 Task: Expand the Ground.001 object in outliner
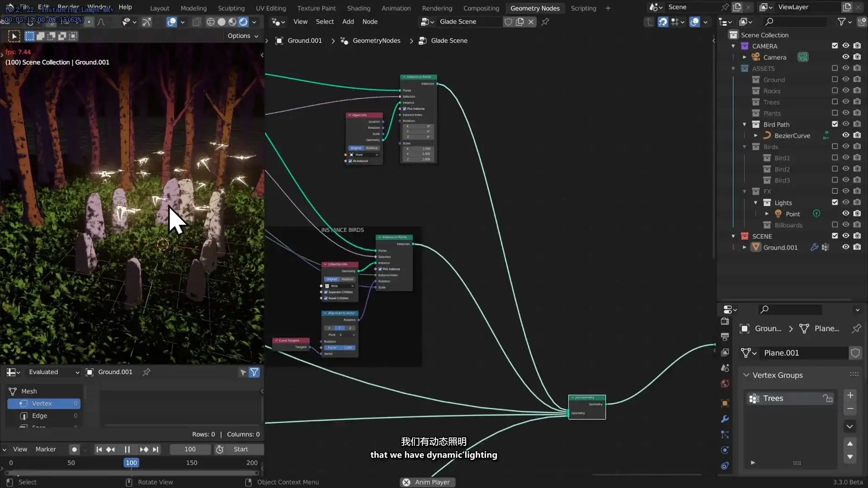click(x=744, y=247)
